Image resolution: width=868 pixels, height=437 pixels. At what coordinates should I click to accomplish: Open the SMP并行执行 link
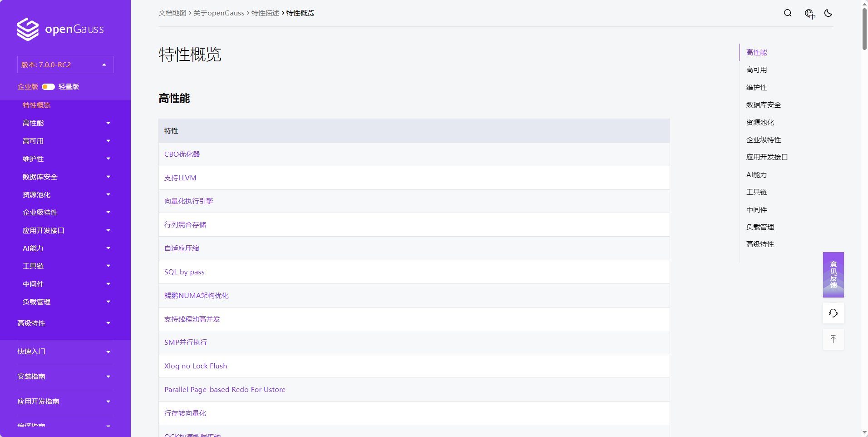(186, 343)
